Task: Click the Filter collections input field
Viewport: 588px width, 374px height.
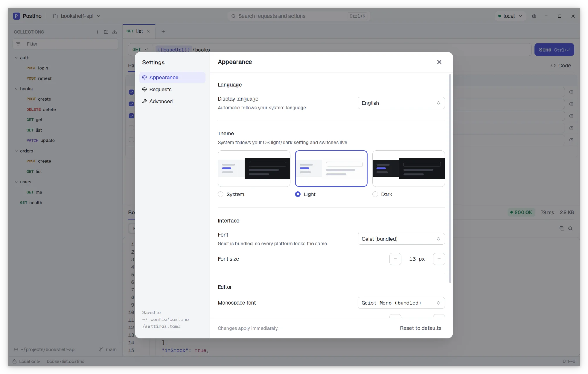Action: click(65, 44)
